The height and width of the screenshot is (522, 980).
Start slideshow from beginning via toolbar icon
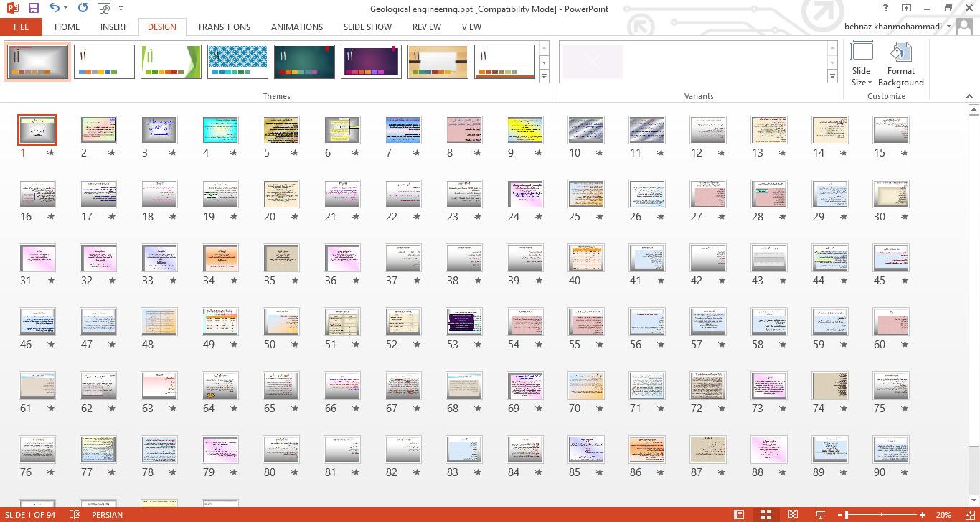104,9
